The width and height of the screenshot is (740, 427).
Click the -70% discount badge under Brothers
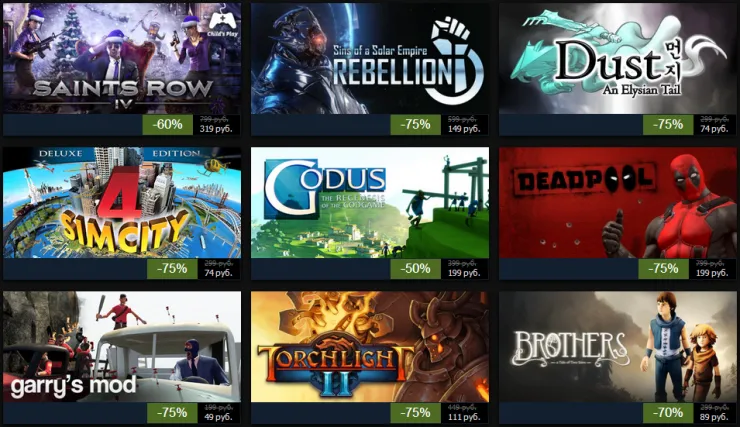[x=668, y=413]
